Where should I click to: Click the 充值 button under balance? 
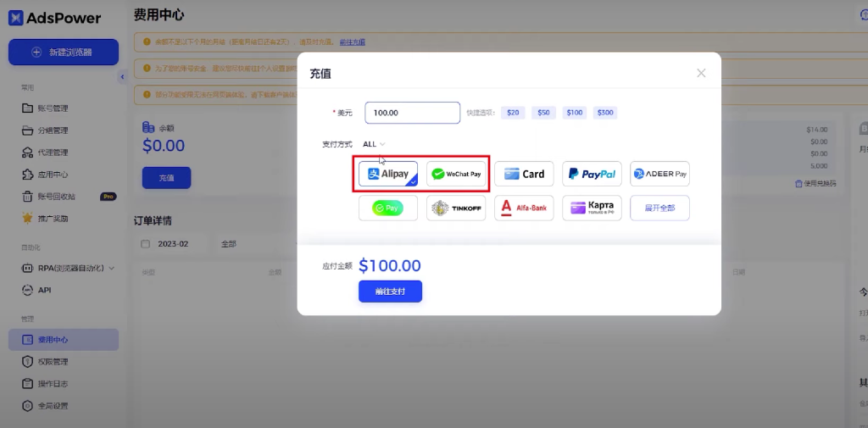coord(167,178)
